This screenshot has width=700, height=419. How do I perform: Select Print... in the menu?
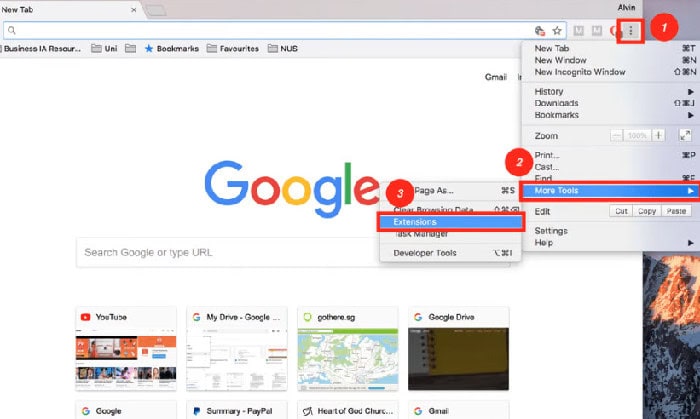pos(610,155)
